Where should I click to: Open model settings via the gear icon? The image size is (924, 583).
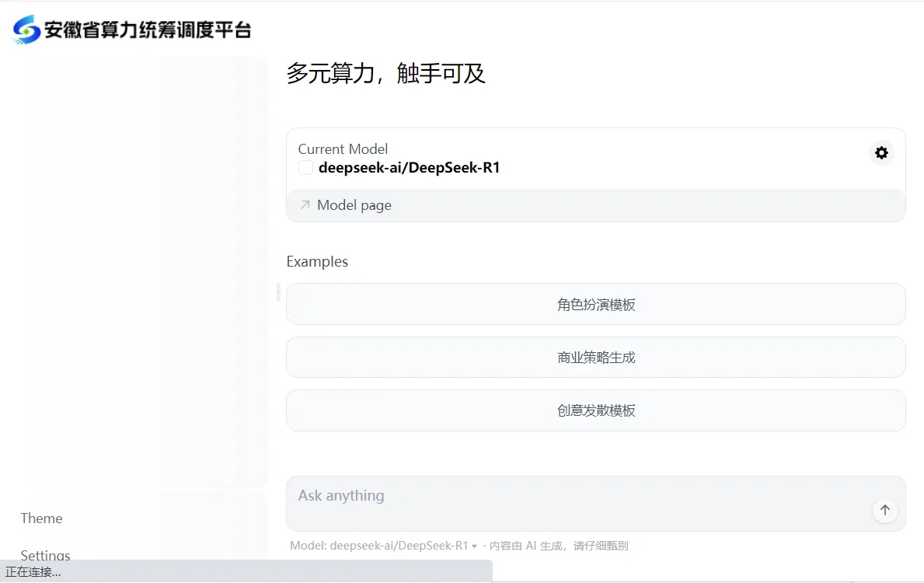881,153
